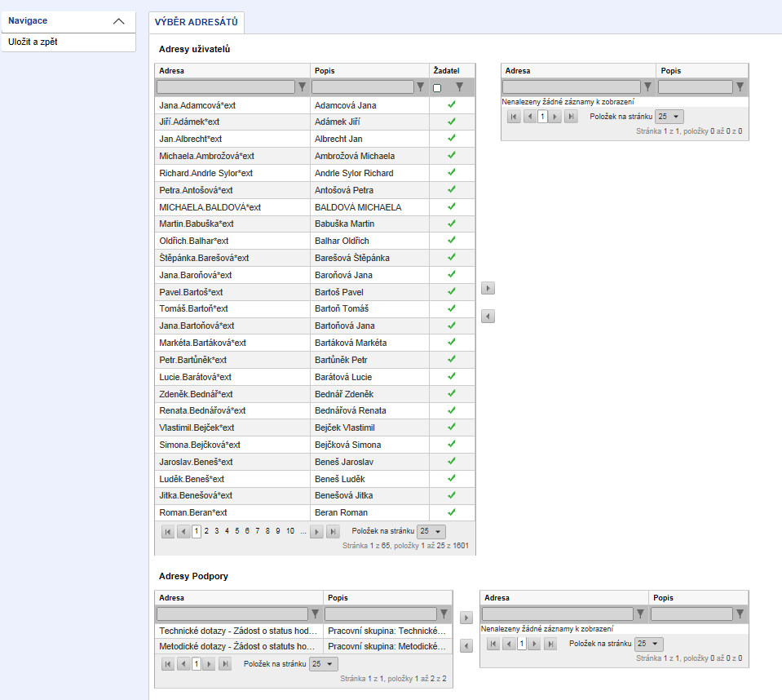782x700 pixels.
Task: Select Technické dotazy support address row
Action: (x=303, y=631)
